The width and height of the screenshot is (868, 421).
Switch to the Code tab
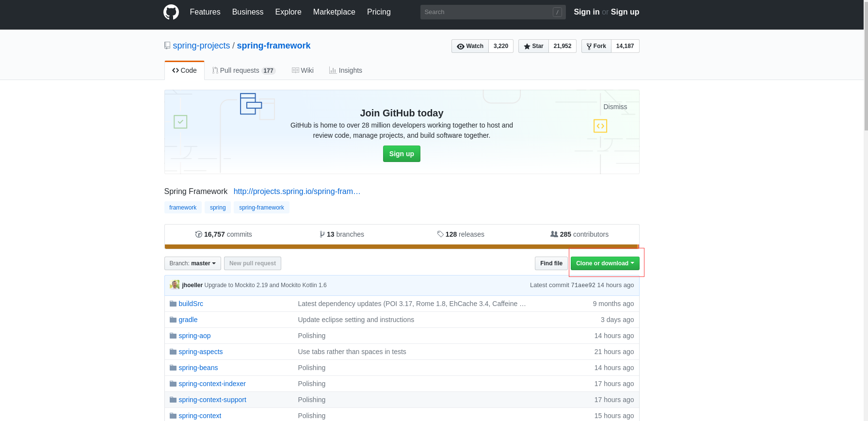coord(184,70)
